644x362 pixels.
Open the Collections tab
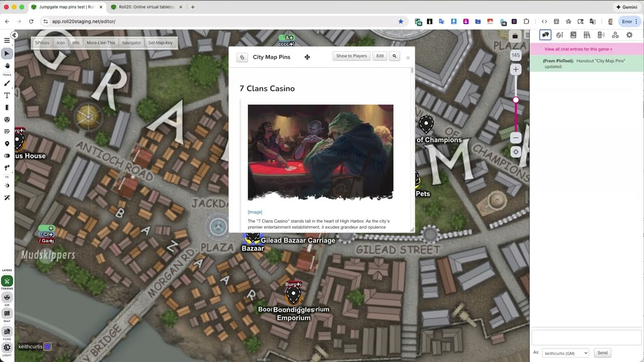tap(615, 35)
